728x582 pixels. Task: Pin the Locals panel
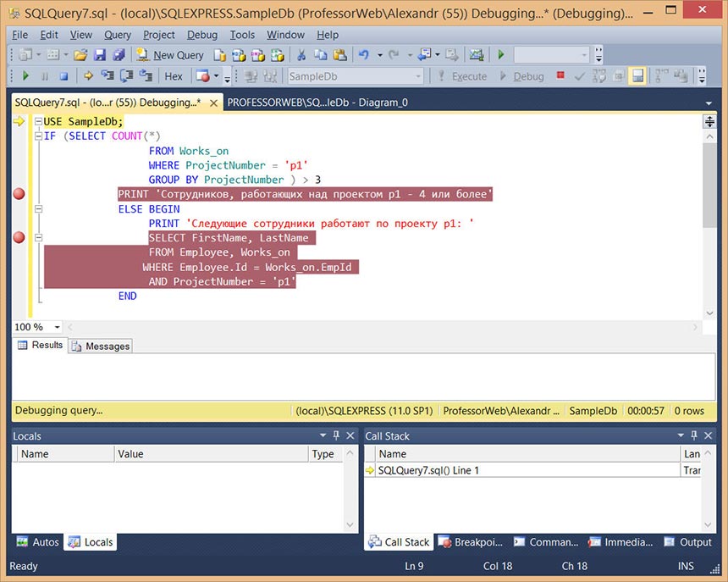(x=337, y=435)
